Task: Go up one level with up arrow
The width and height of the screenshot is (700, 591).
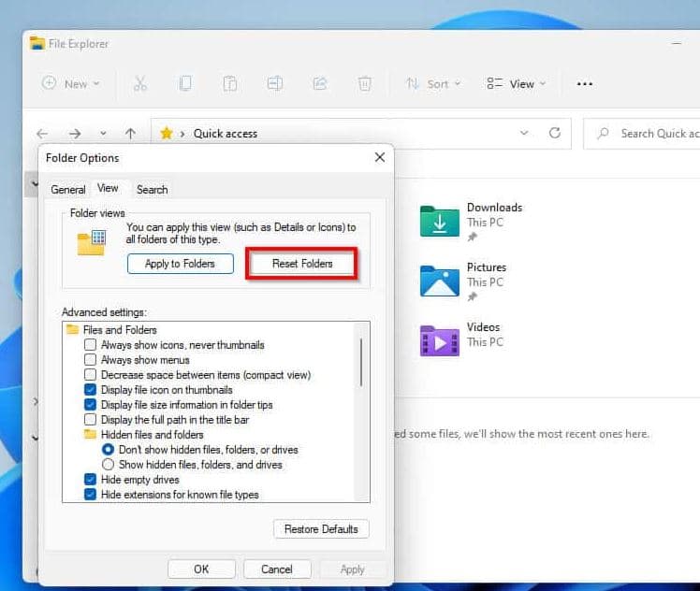Action: [130, 134]
